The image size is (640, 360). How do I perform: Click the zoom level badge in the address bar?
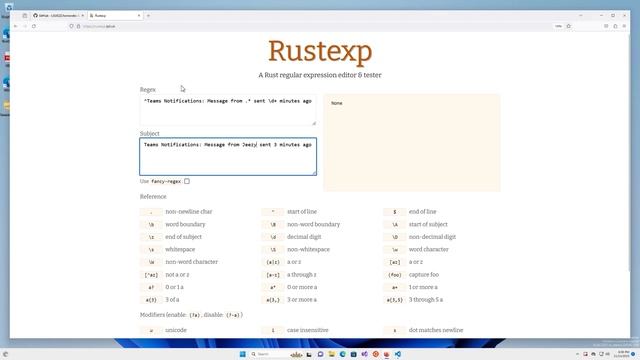pos(558,26)
